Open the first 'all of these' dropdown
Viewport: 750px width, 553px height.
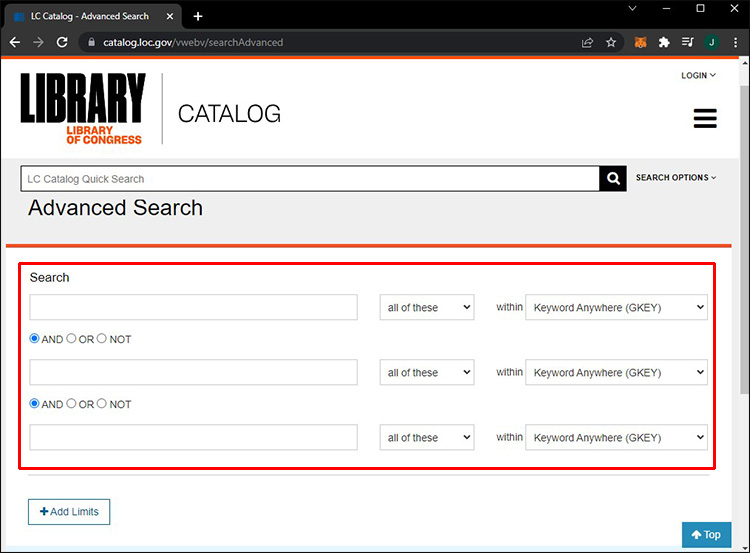(427, 307)
